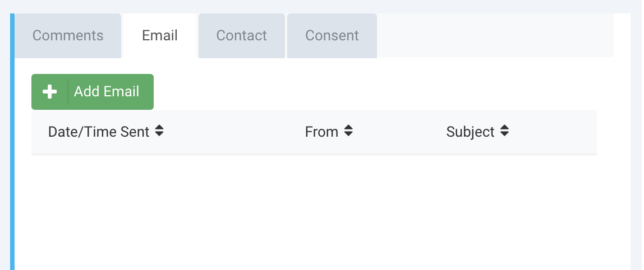The width and height of the screenshot is (644, 270).
Task: Click blank header space right of Subject
Action: [x=553, y=132]
